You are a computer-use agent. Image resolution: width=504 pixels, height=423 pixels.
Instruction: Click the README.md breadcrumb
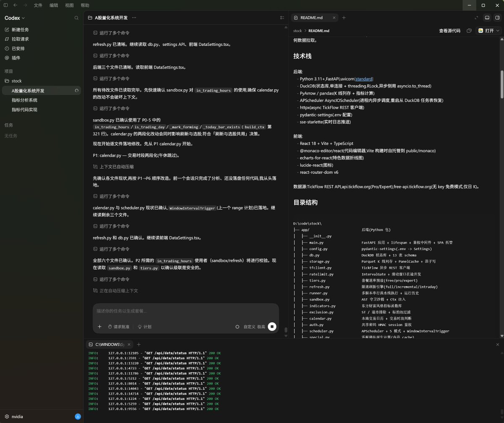(x=319, y=31)
